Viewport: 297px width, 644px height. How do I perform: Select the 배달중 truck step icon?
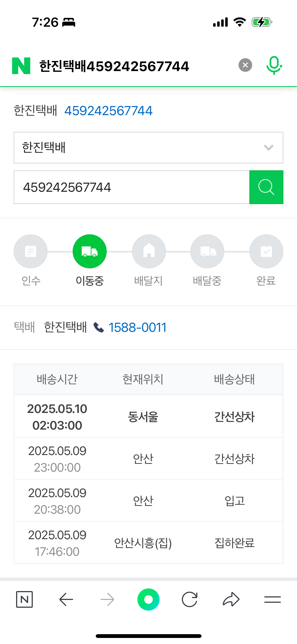tap(207, 251)
